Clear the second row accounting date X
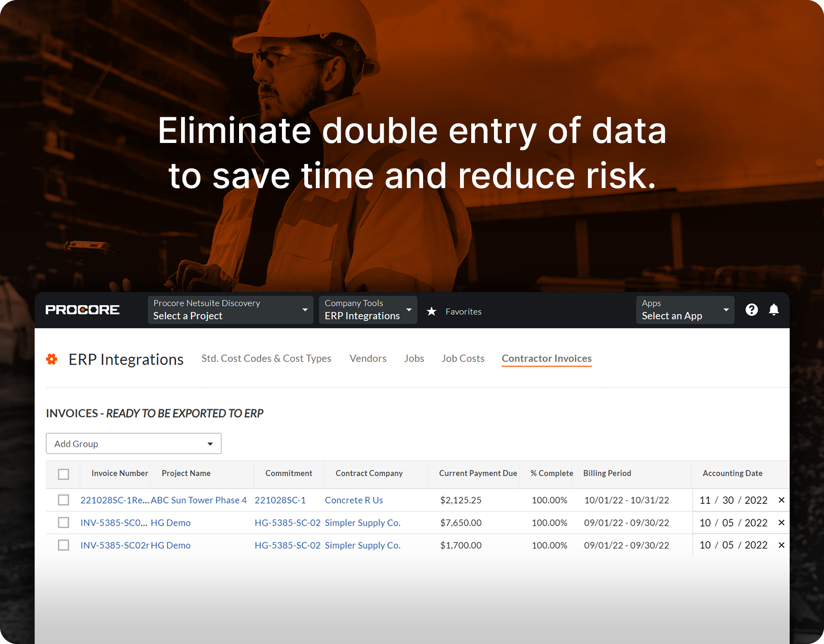 click(x=782, y=522)
